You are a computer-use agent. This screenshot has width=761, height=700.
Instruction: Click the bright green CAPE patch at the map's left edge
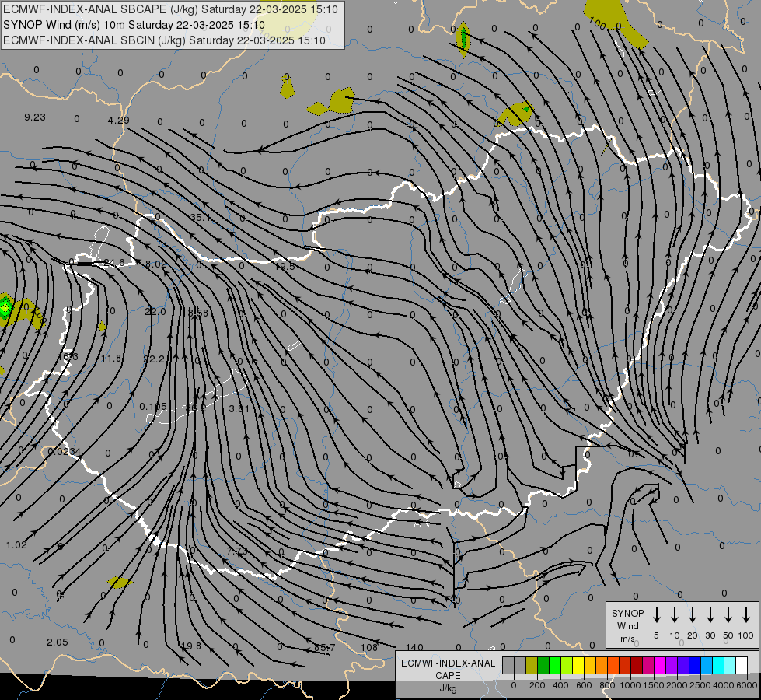pos(5,307)
